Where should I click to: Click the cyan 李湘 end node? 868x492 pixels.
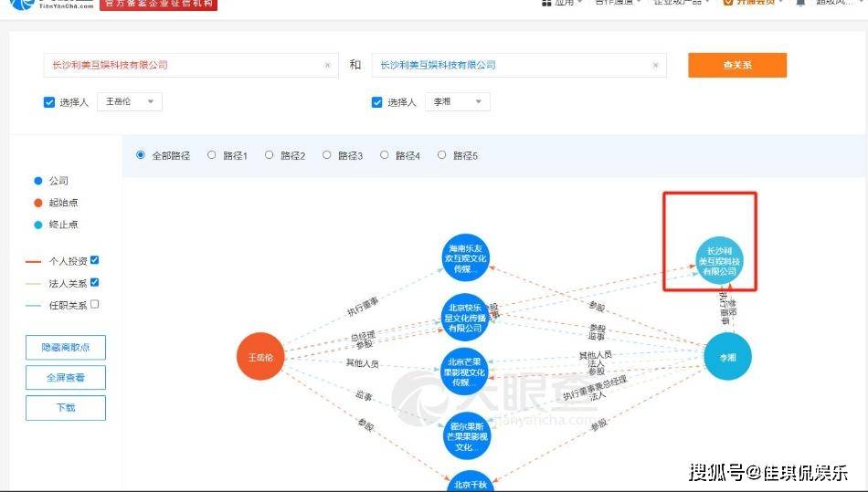pyautogui.click(x=727, y=357)
